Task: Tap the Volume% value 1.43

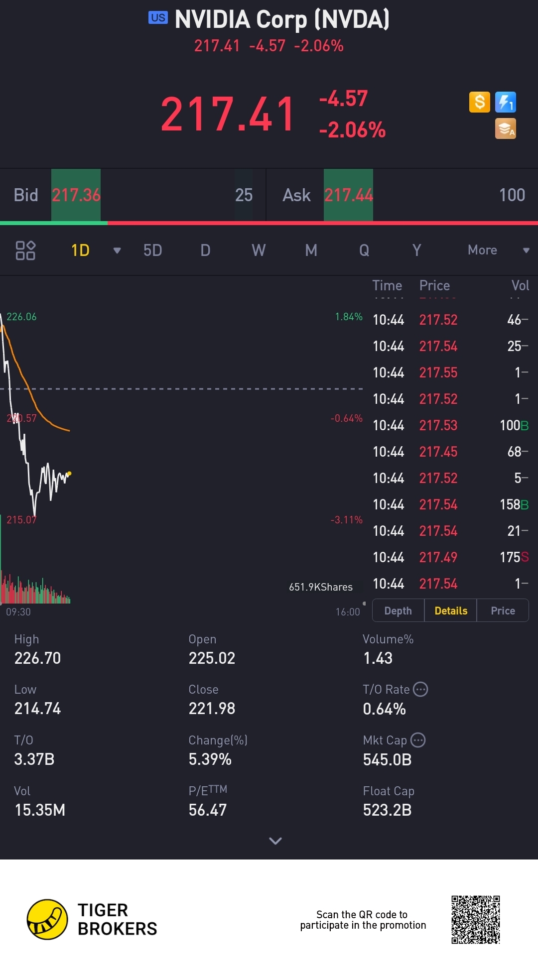Action: [378, 658]
